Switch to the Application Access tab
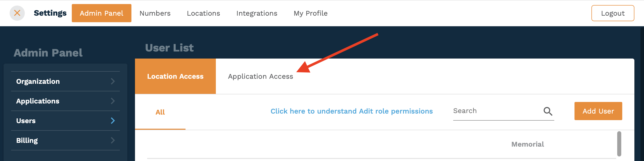Screen dimensions: 644x161 [x=261, y=76]
